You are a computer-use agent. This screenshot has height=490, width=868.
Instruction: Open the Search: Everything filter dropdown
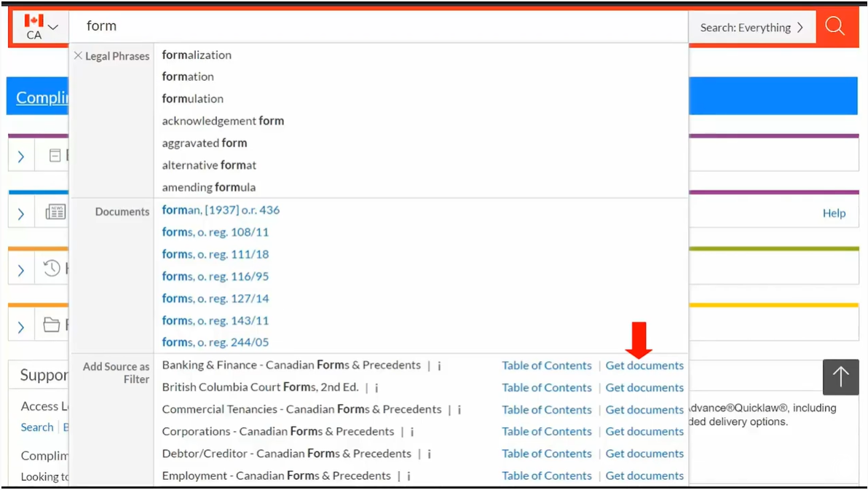pyautogui.click(x=751, y=28)
